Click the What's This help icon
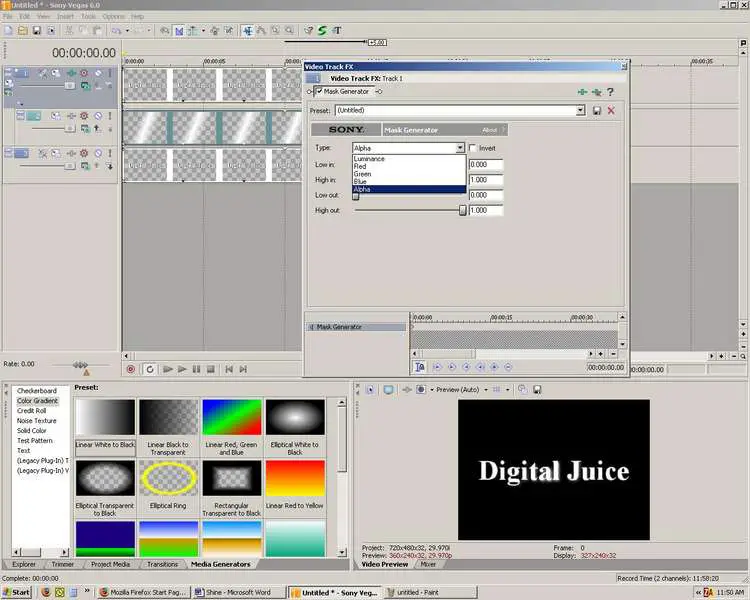The height and width of the screenshot is (600, 750). pos(309,31)
